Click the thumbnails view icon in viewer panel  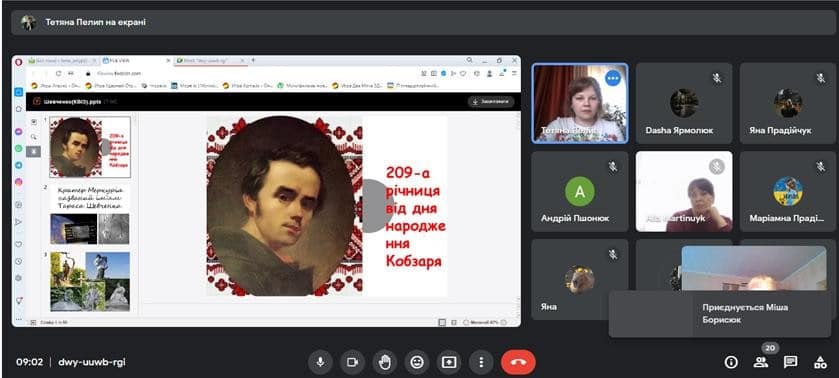[34, 122]
